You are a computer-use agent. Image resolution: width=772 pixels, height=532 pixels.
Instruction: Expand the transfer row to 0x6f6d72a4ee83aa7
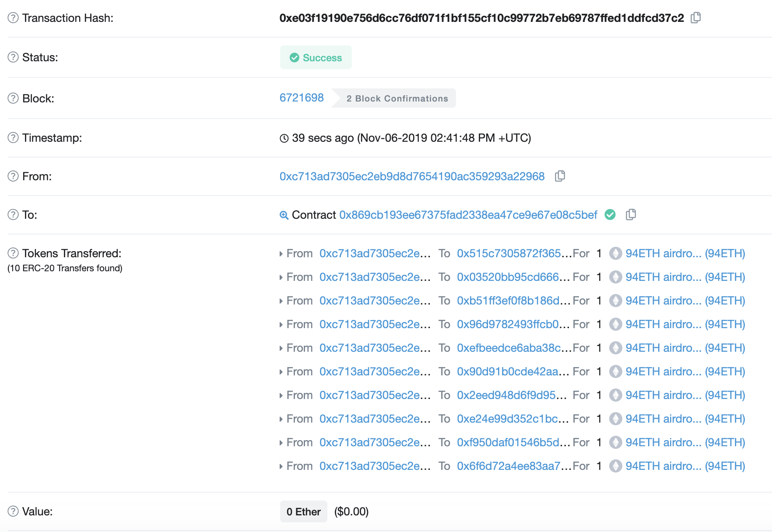[281, 466]
